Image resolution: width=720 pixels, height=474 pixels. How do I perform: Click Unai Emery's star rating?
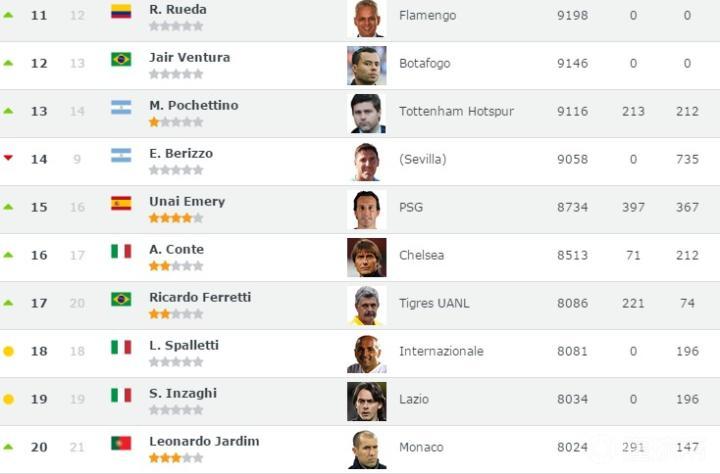pyautogui.click(x=176, y=217)
